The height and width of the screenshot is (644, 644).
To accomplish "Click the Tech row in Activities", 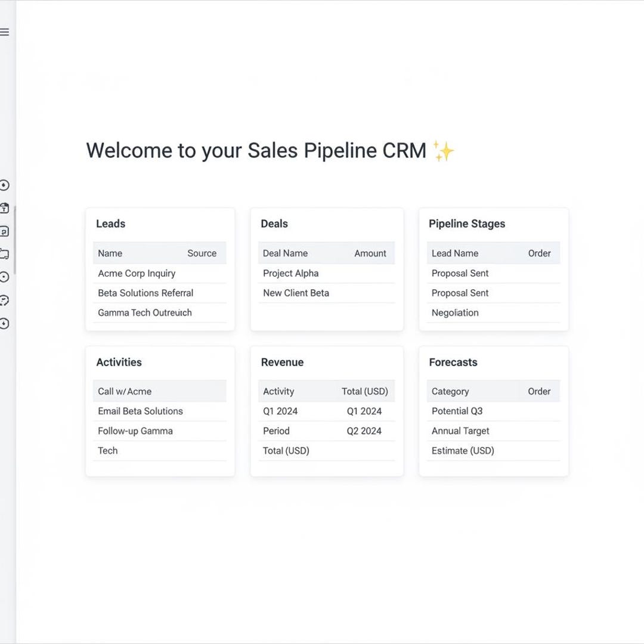I will [x=160, y=451].
